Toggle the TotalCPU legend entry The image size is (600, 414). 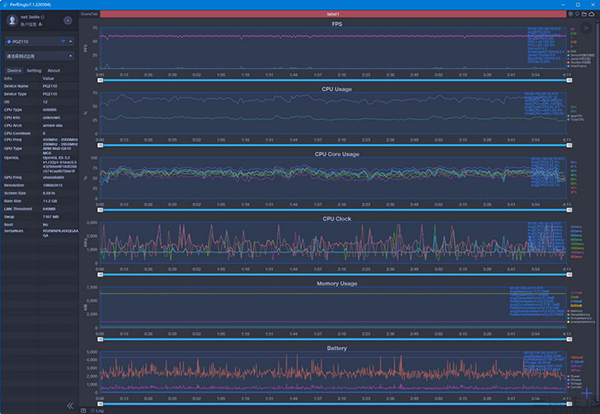(573, 120)
